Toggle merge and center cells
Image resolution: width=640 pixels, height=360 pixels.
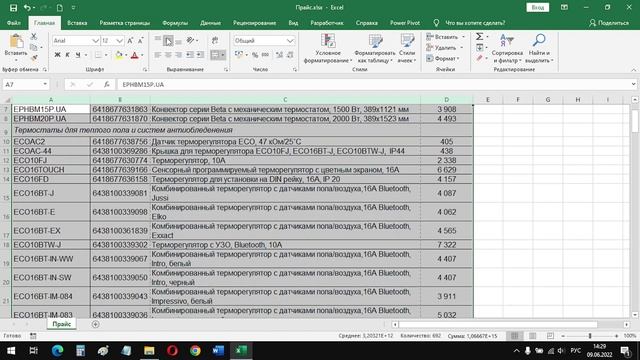click(215, 55)
